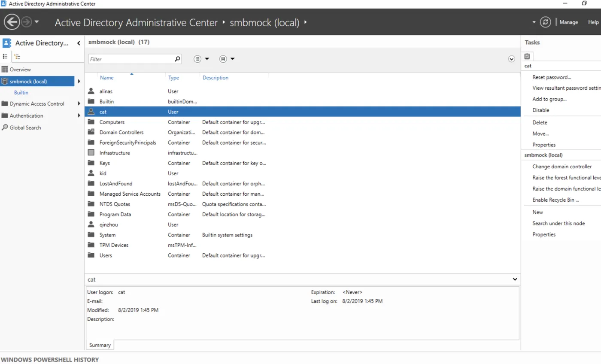Click Delete task for cat
The width and height of the screenshot is (601, 364).
(x=540, y=123)
